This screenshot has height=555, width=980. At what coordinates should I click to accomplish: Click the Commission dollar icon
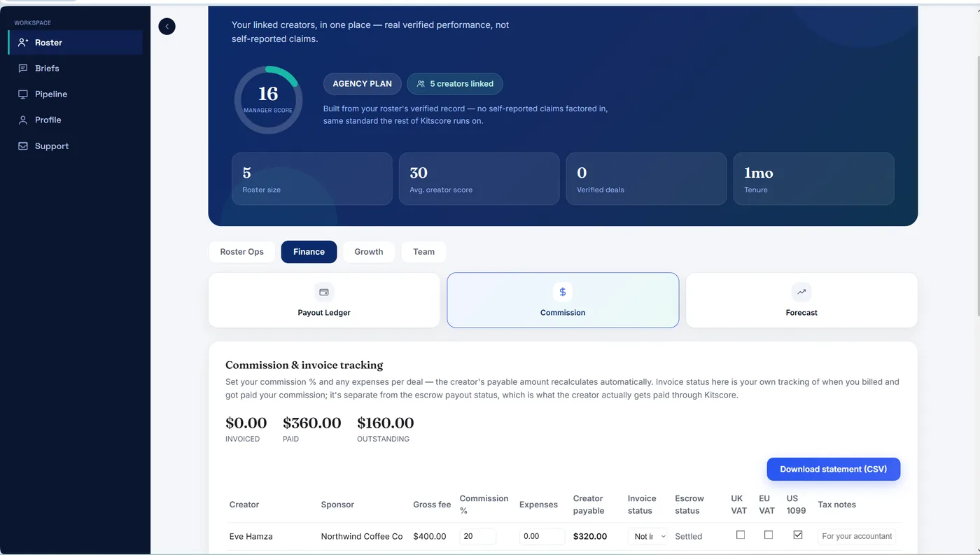pos(563,293)
